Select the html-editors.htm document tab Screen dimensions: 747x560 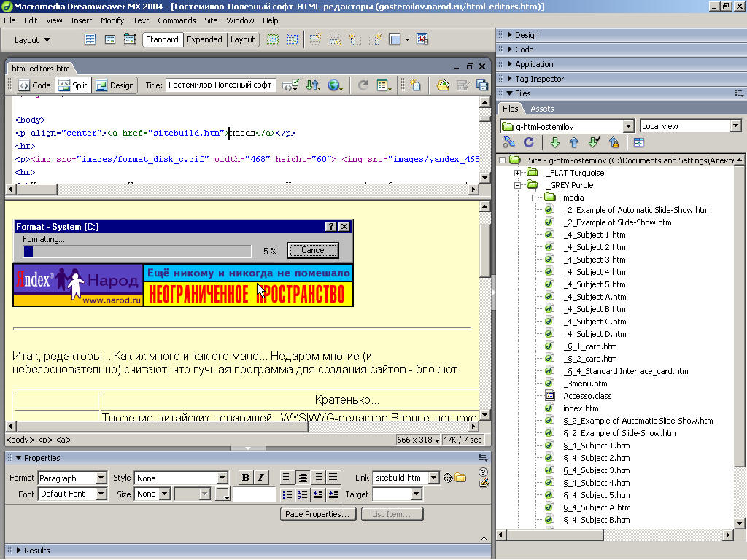click(x=41, y=68)
